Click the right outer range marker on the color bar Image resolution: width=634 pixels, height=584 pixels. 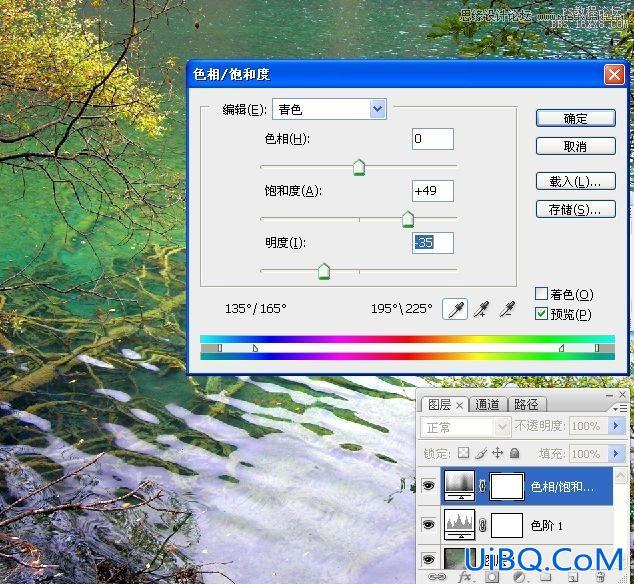597,347
